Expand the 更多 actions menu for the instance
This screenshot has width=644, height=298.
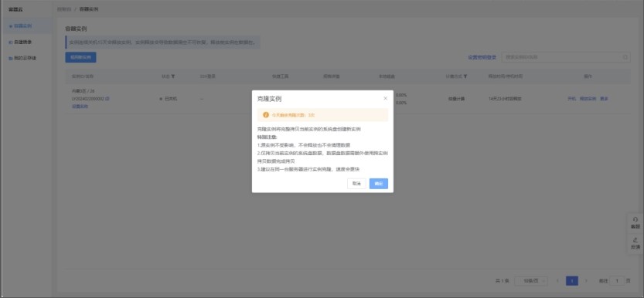[x=604, y=99]
